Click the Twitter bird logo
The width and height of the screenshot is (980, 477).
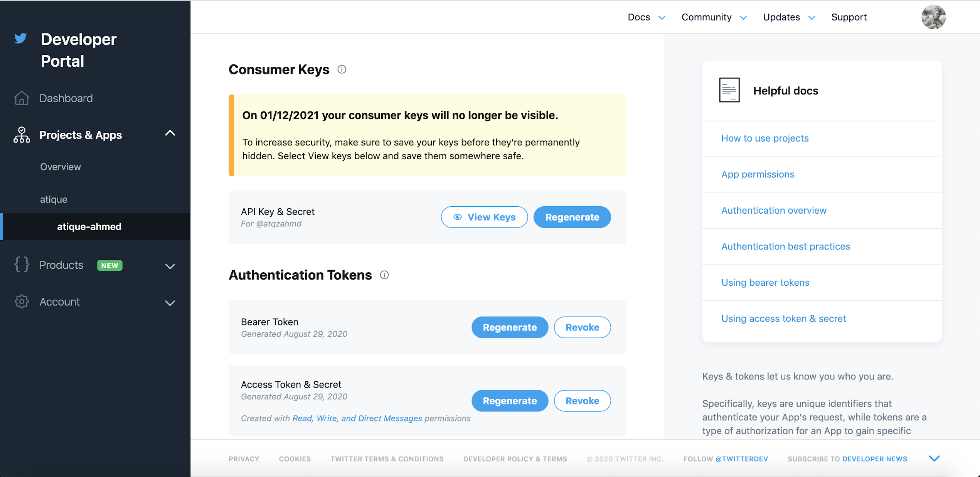[20, 38]
